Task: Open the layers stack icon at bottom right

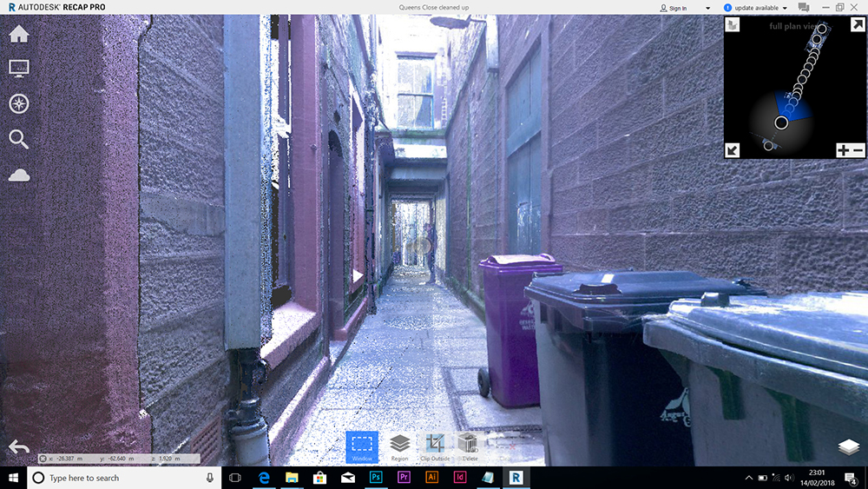Action: pyautogui.click(x=849, y=446)
